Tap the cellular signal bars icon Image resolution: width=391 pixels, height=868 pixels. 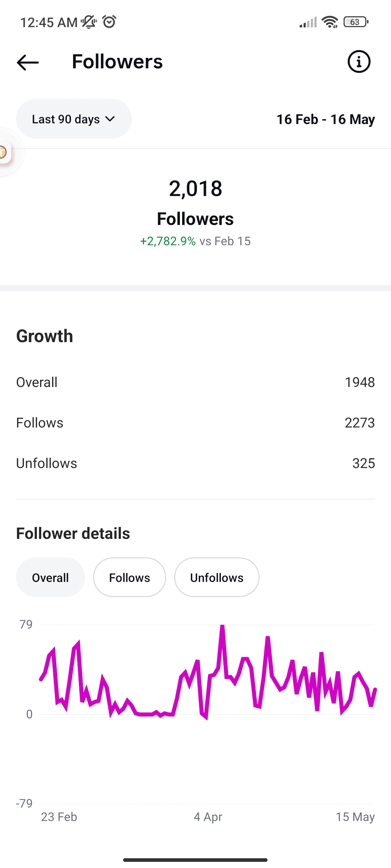308,22
